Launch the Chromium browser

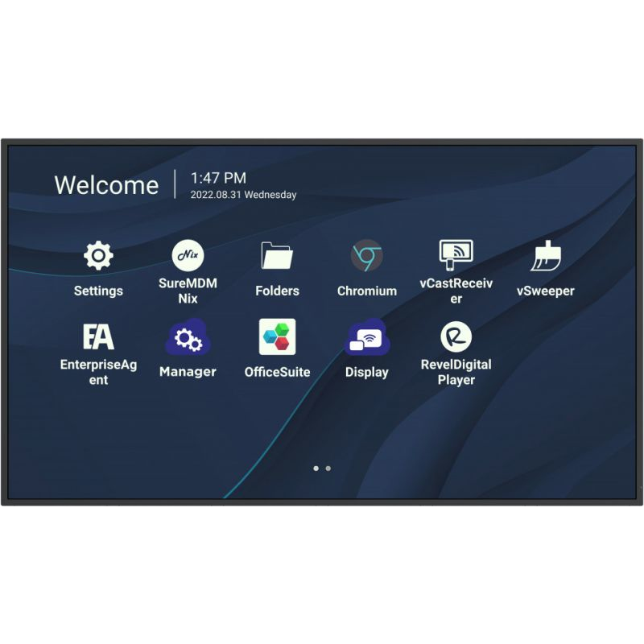pos(367,255)
